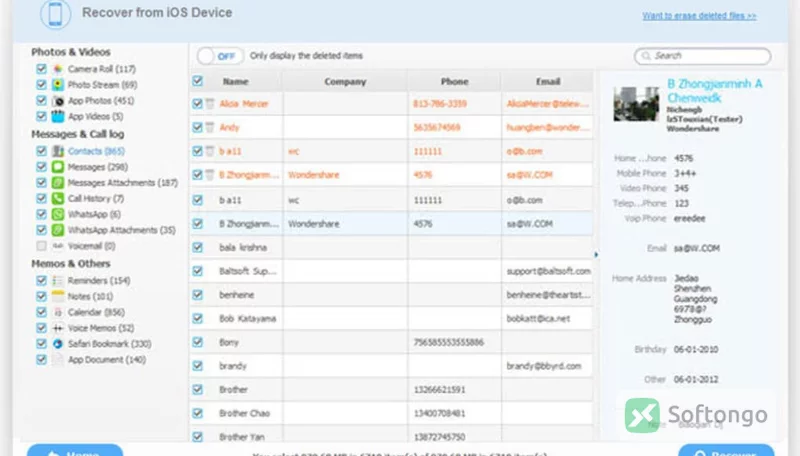Click the Bony contact name

[x=229, y=342]
